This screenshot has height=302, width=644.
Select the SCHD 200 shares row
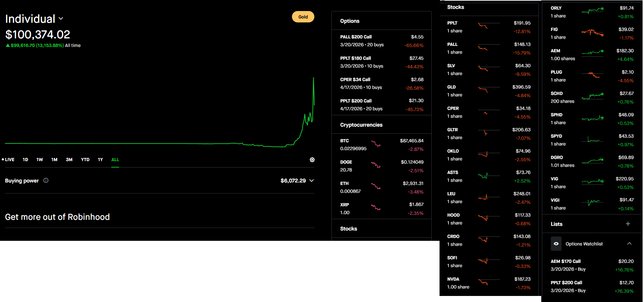(592, 97)
